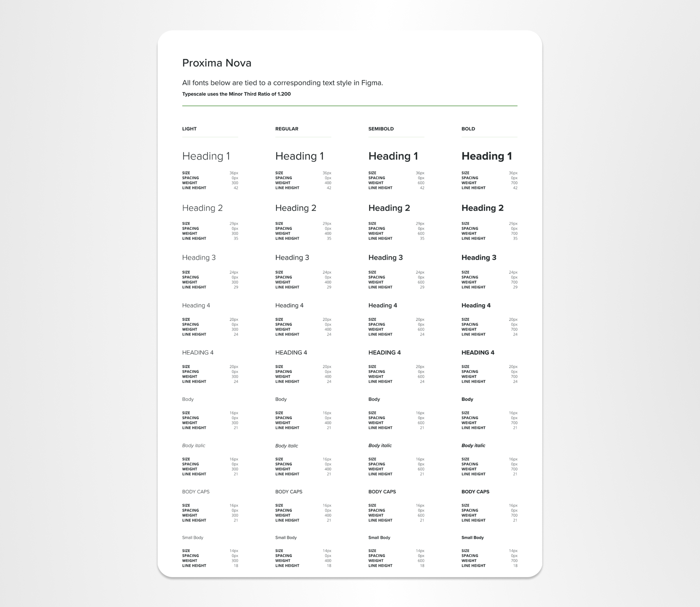Image resolution: width=700 pixels, height=607 pixels.
Task: Click the Light "Heading 2" sample
Action: [x=203, y=208]
